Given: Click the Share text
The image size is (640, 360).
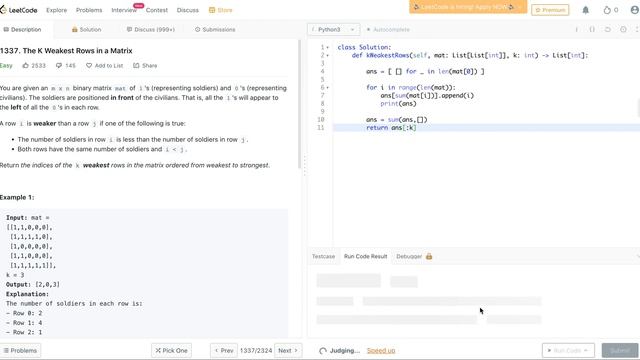Looking at the screenshot, I should pos(149,65).
